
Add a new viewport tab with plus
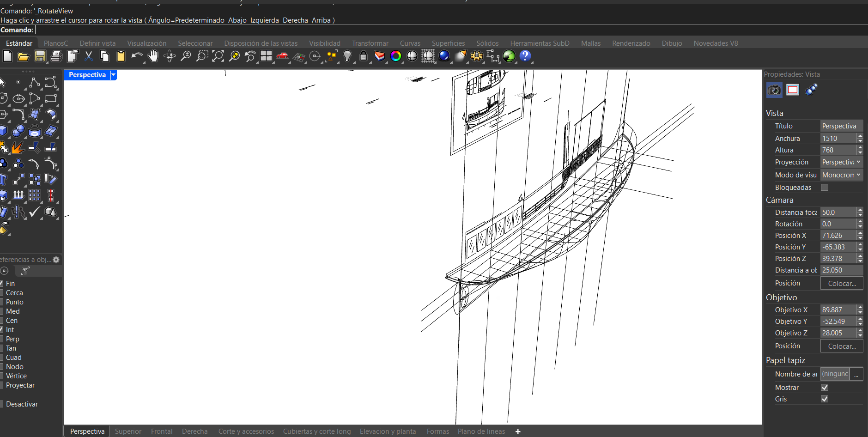518,431
